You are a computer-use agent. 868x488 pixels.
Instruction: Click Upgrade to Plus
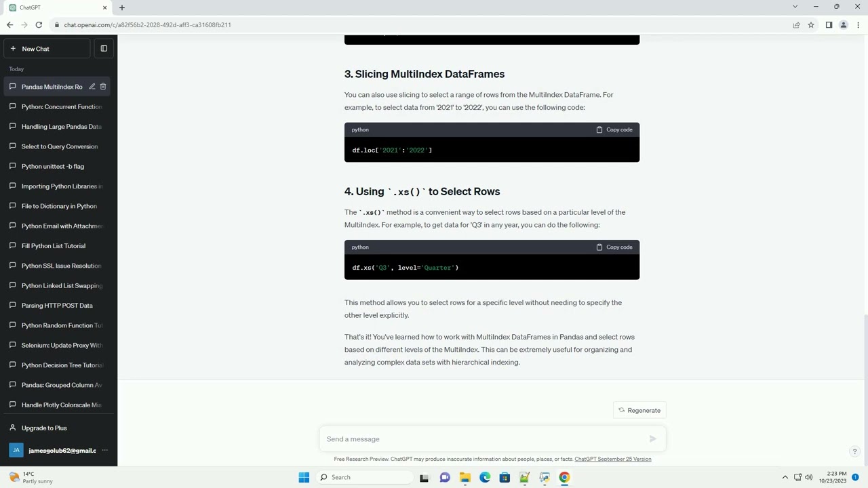(58, 428)
